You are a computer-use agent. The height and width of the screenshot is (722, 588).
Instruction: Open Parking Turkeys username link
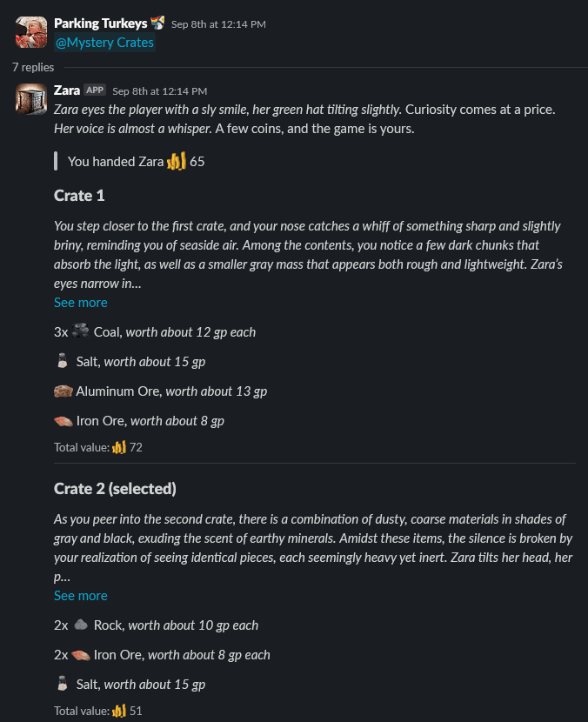100,23
